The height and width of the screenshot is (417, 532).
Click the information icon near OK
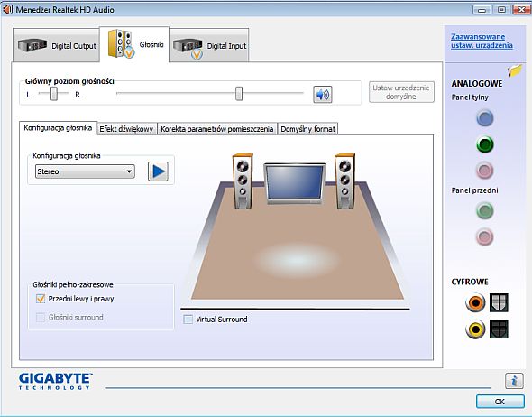[514, 381]
